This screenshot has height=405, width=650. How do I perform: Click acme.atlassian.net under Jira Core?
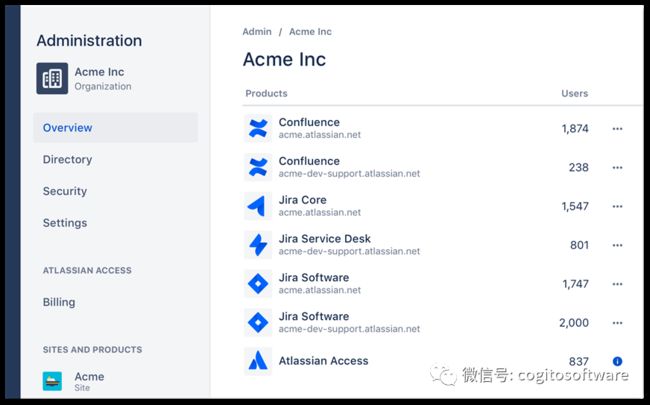[320, 212]
